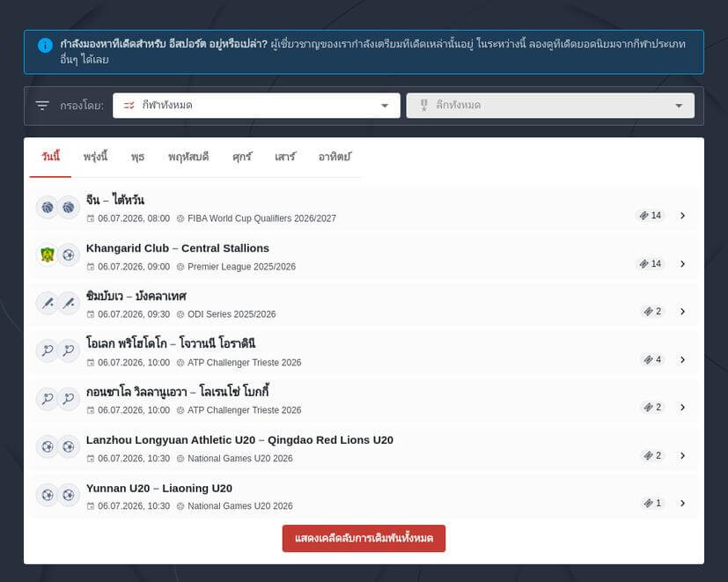Click the 2 tips badge for กอนซาโล วิลลานูเอวา

click(653, 408)
